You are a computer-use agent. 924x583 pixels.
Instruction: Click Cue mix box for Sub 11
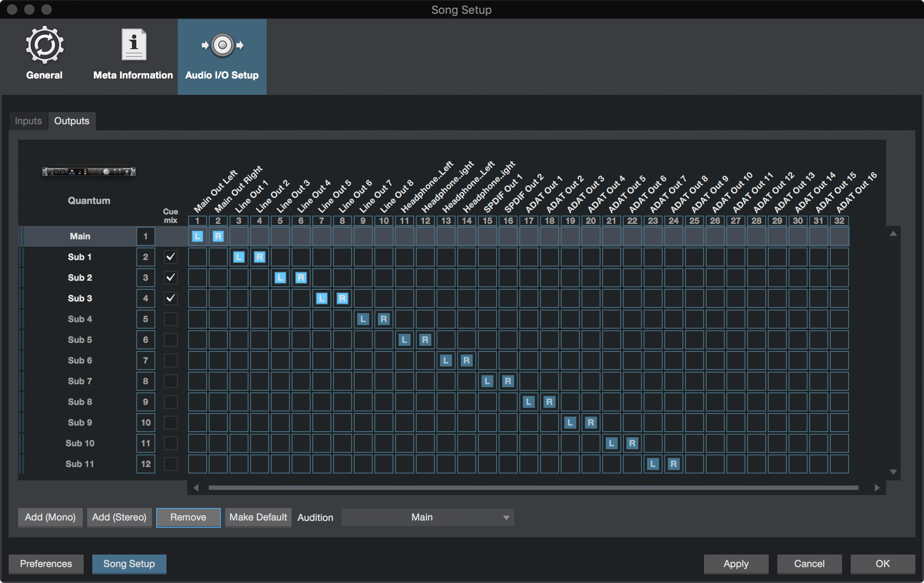[171, 464]
